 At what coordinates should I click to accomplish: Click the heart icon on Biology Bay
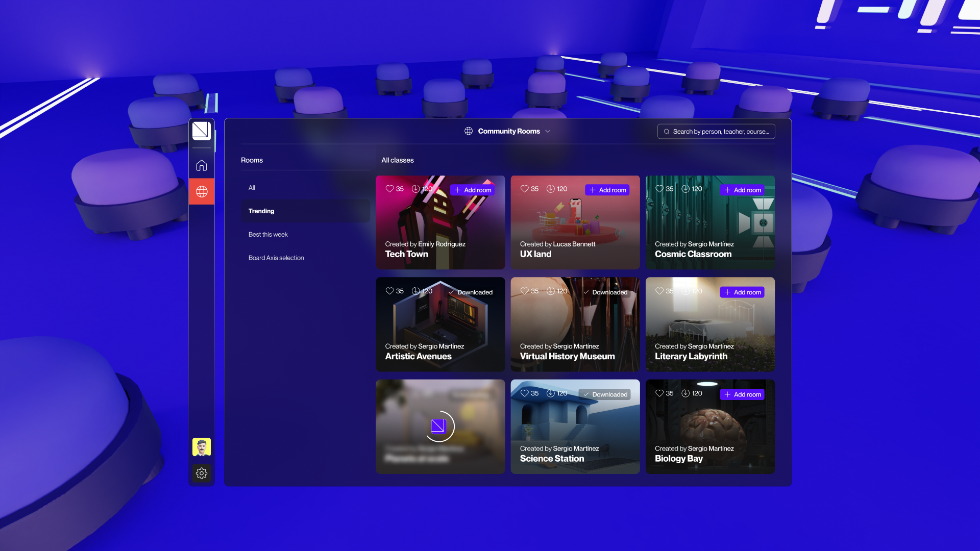tap(659, 393)
